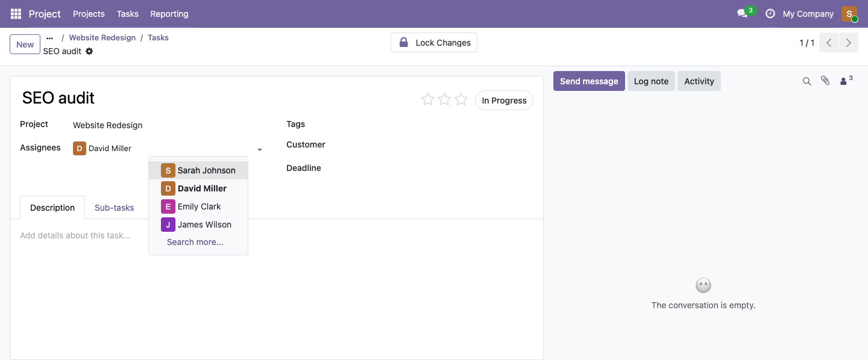The image size is (868, 360).
Task: Click the lock icon on Lock Changes
Action: coord(404,43)
